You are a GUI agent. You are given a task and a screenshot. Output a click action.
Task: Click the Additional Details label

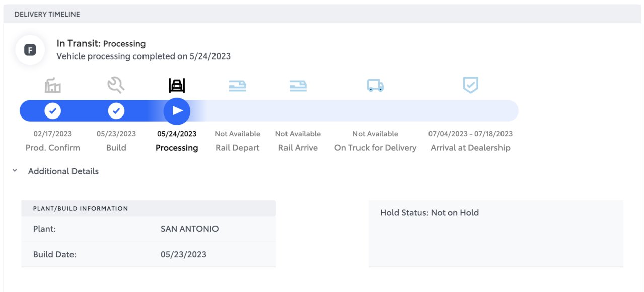[x=63, y=171]
